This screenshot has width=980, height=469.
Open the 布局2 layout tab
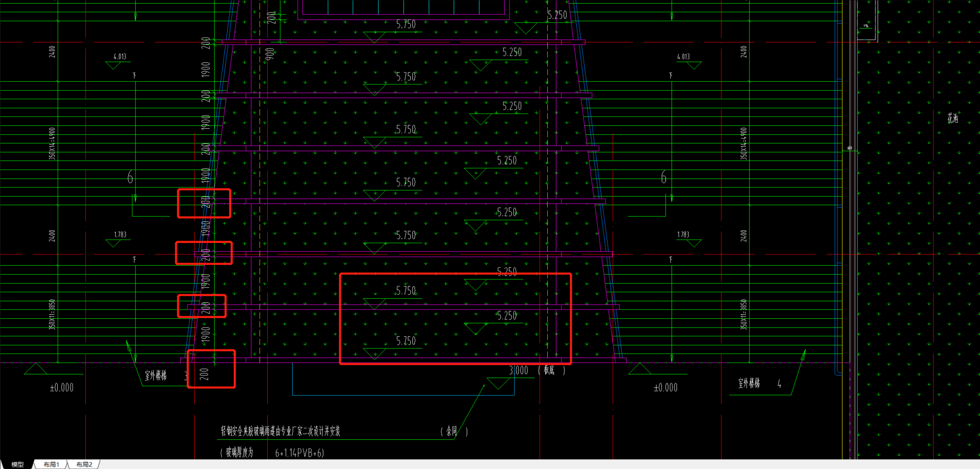(x=84, y=464)
